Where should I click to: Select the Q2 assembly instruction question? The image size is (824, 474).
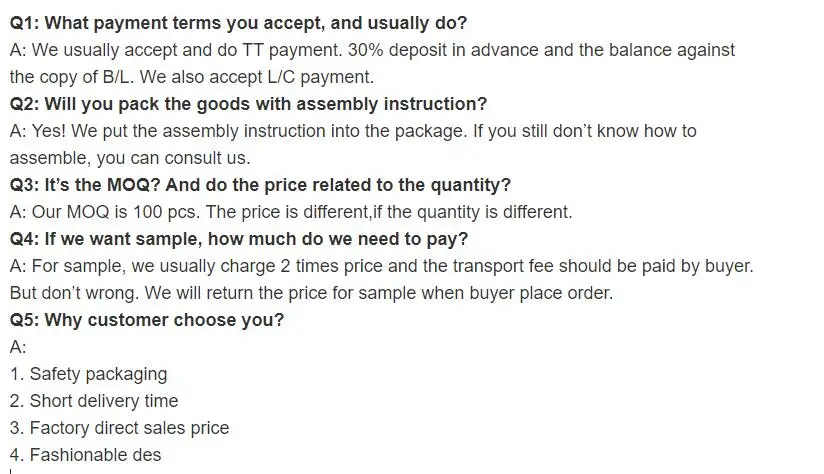click(248, 103)
